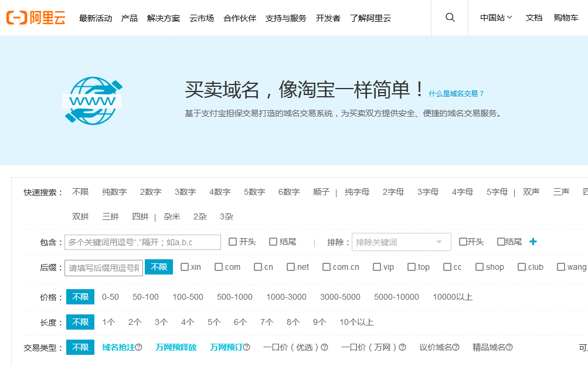Open the search magnifier icon

click(450, 18)
